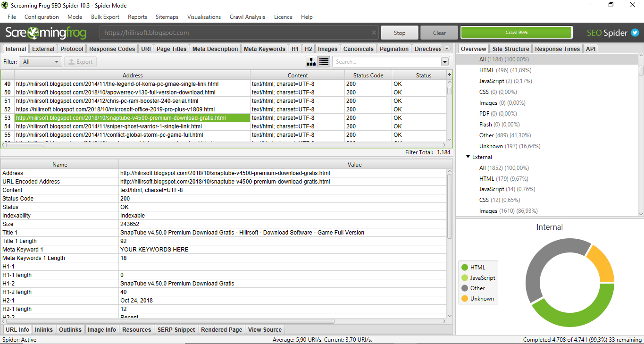Switch to the Response Times tab
The height and width of the screenshot is (344, 644).
pos(558,49)
